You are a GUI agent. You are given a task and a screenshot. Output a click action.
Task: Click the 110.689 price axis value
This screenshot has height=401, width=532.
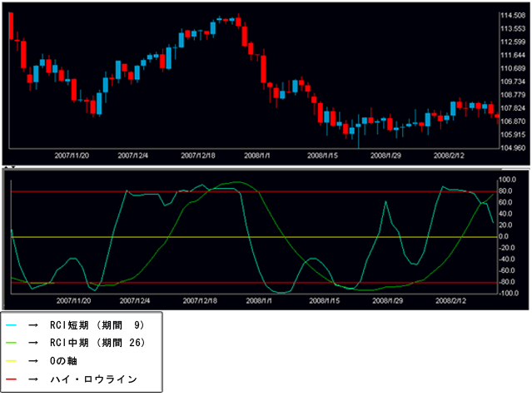click(x=513, y=68)
